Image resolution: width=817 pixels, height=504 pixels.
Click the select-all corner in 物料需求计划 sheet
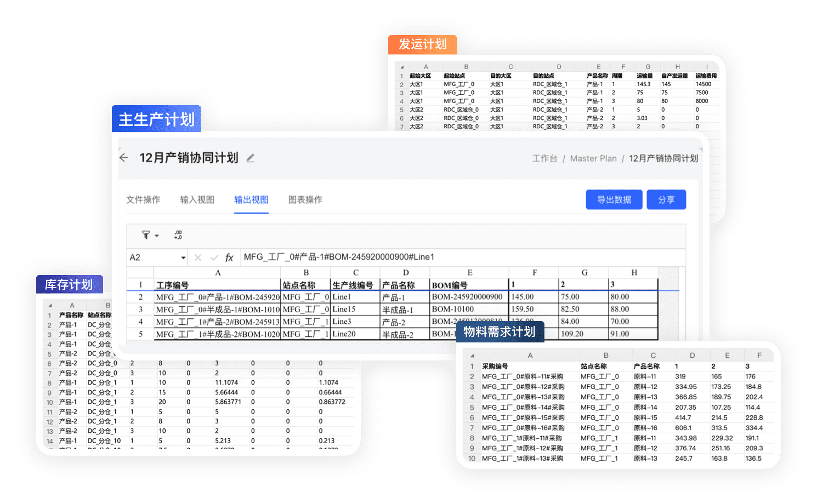pos(472,356)
